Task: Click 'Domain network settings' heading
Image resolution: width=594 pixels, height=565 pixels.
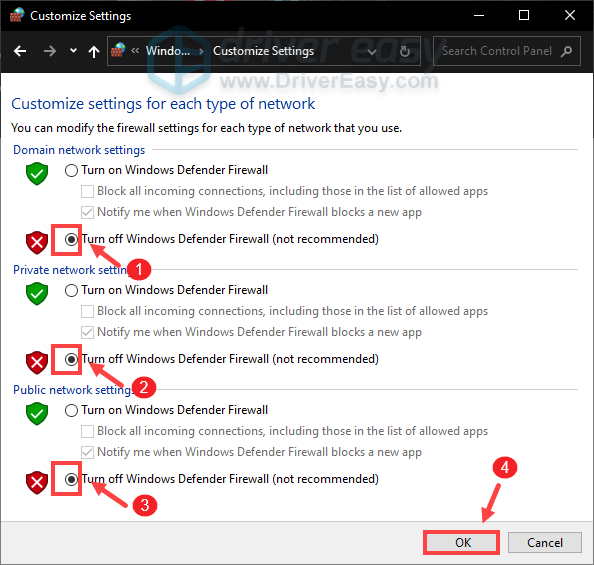Action: point(79,150)
